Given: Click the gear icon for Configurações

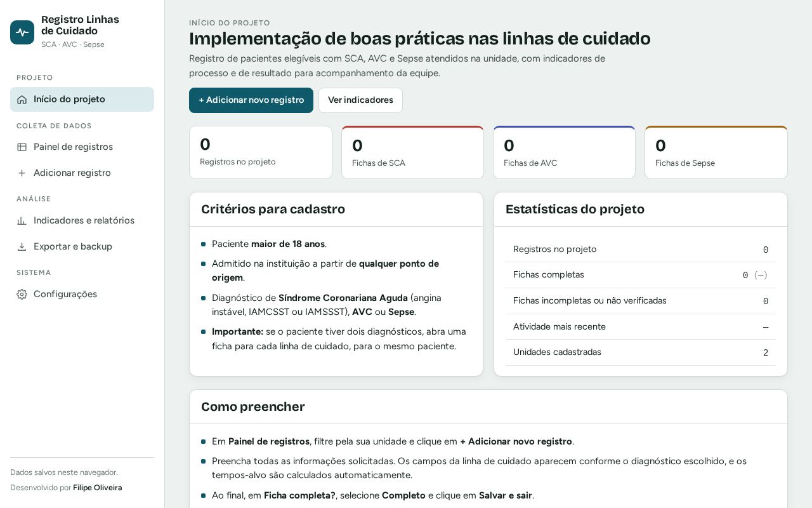Looking at the screenshot, I should 22,295.
